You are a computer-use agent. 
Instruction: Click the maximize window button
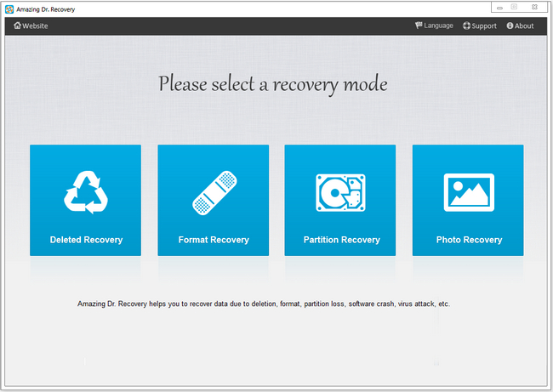[x=514, y=7]
